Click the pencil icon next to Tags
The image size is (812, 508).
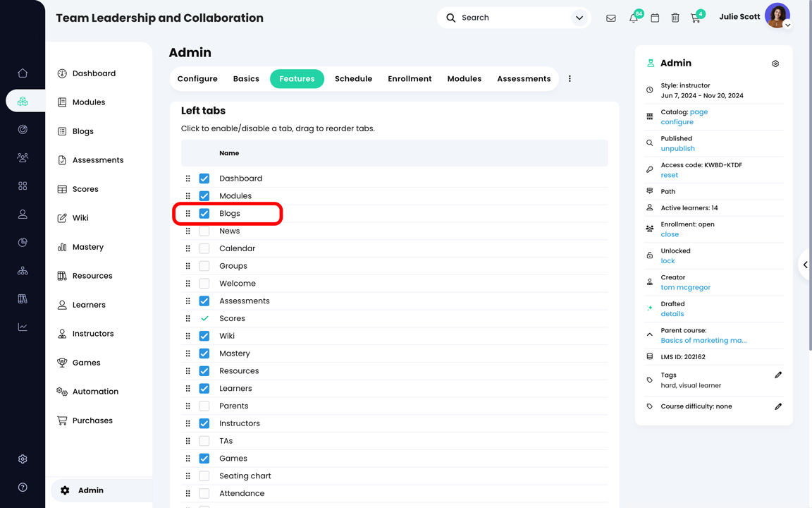click(778, 375)
